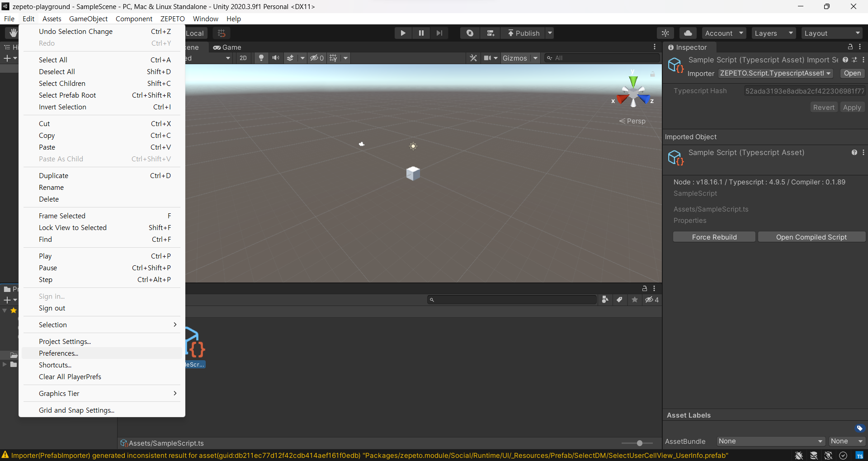Click the Scene search field
The height and width of the screenshot is (461, 868).
click(x=602, y=58)
